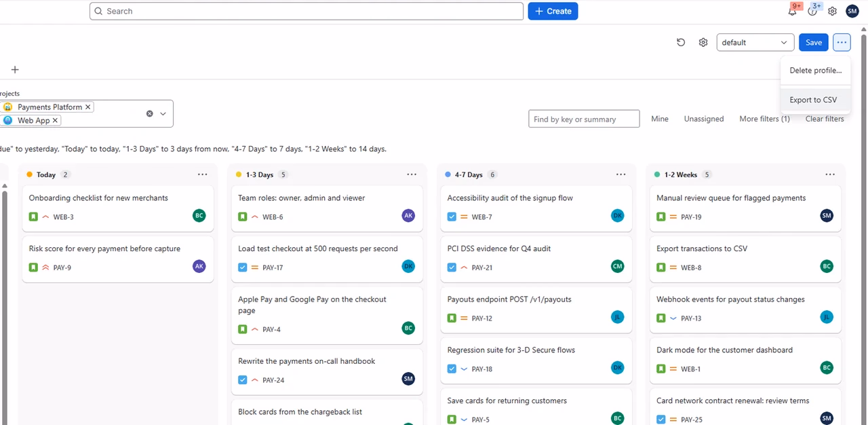Clear all selected projects

[150, 113]
